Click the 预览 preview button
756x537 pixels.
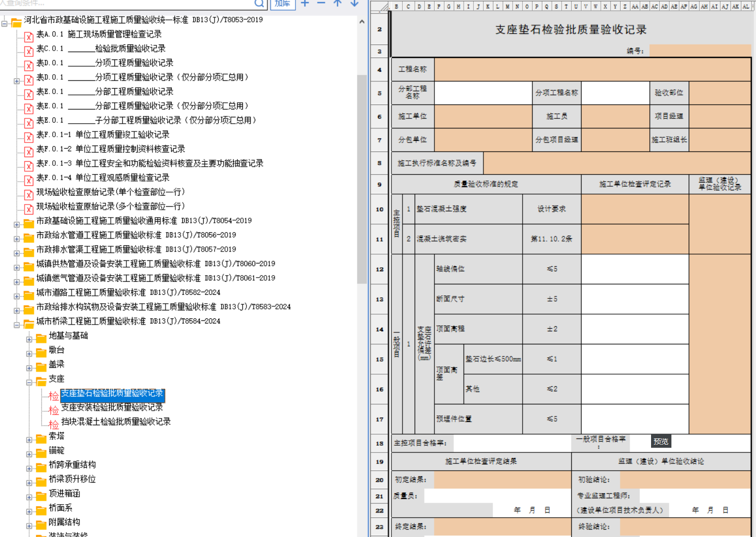pyautogui.click(x=660, y=441)
